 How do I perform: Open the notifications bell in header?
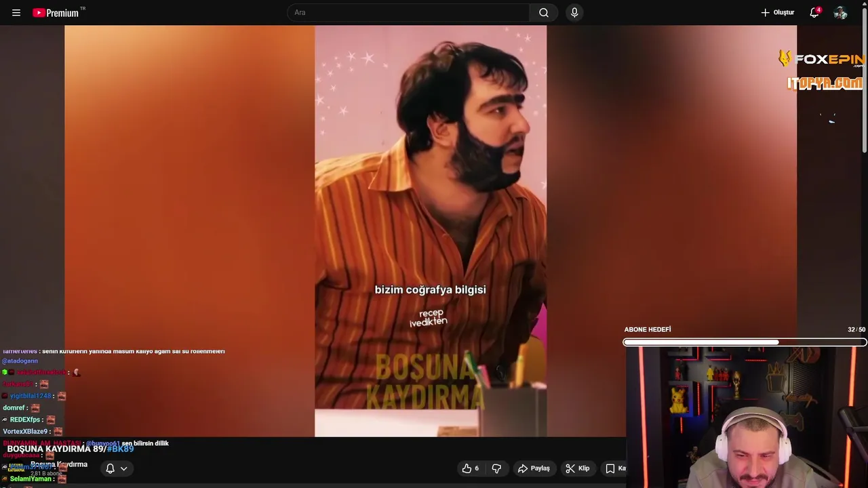coord(814,13)
